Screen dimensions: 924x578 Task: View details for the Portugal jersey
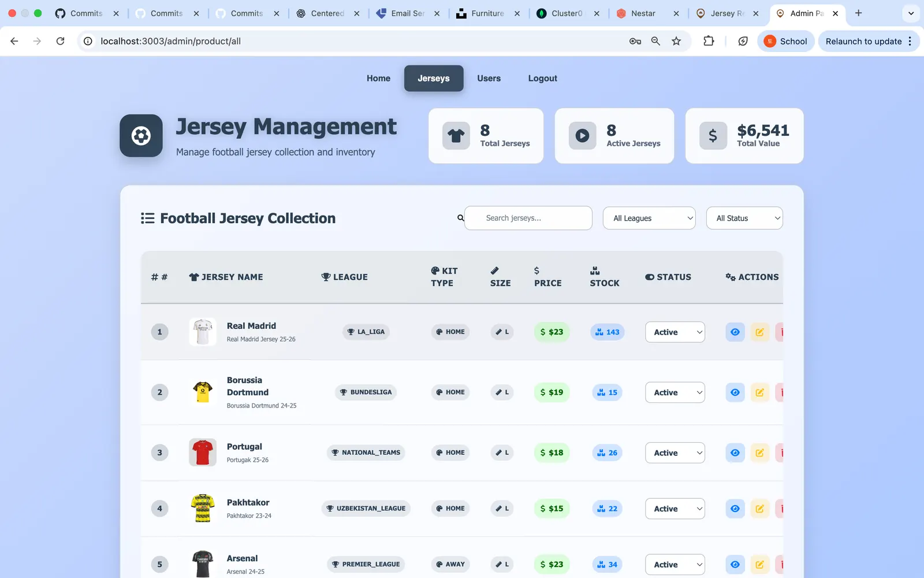pos(735,453)
